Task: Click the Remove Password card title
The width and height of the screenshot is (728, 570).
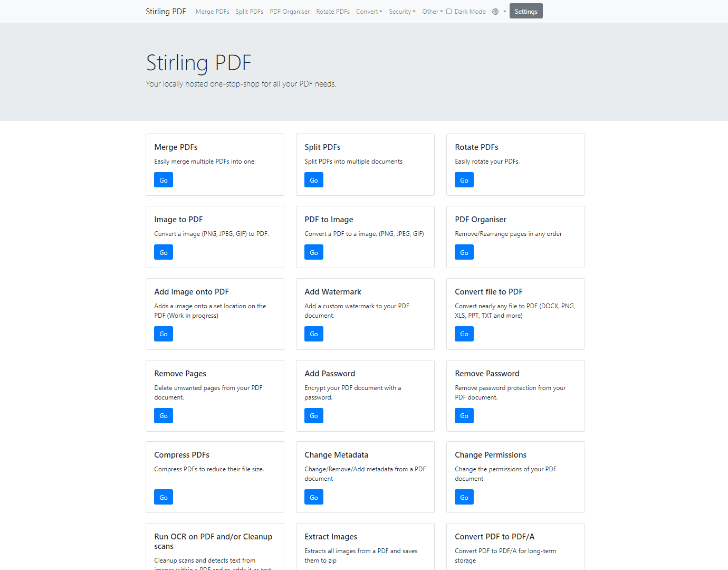Action: point(487,374)
